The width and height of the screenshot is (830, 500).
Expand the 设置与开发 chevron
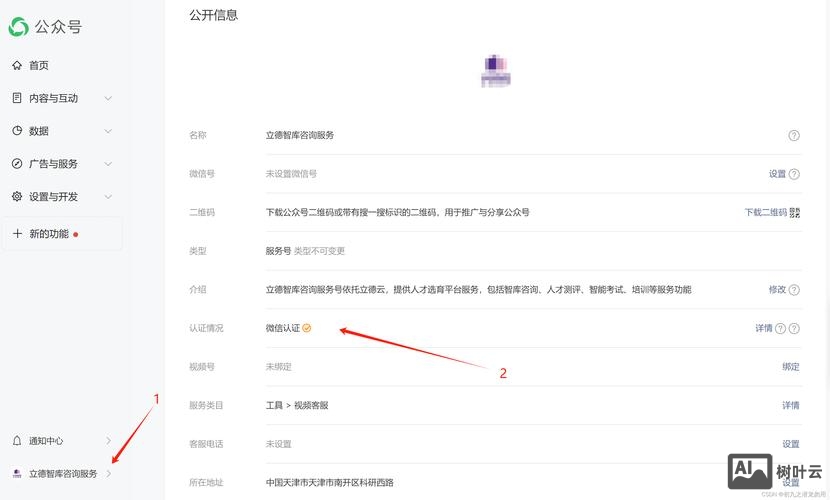(x=108, y=196)
